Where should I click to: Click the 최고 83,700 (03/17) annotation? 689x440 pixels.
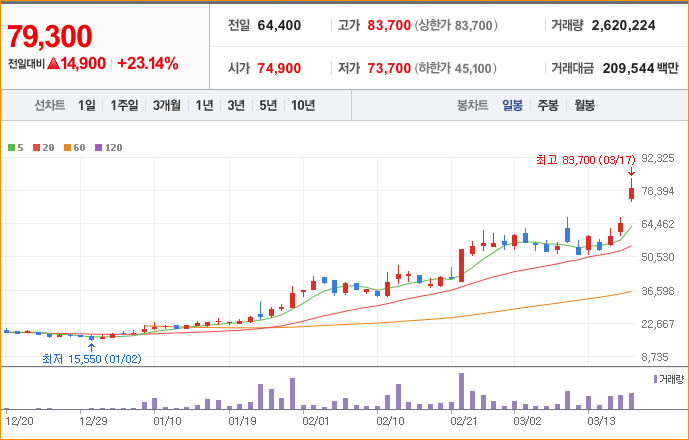pyautogui.click(x=585, y=160)
